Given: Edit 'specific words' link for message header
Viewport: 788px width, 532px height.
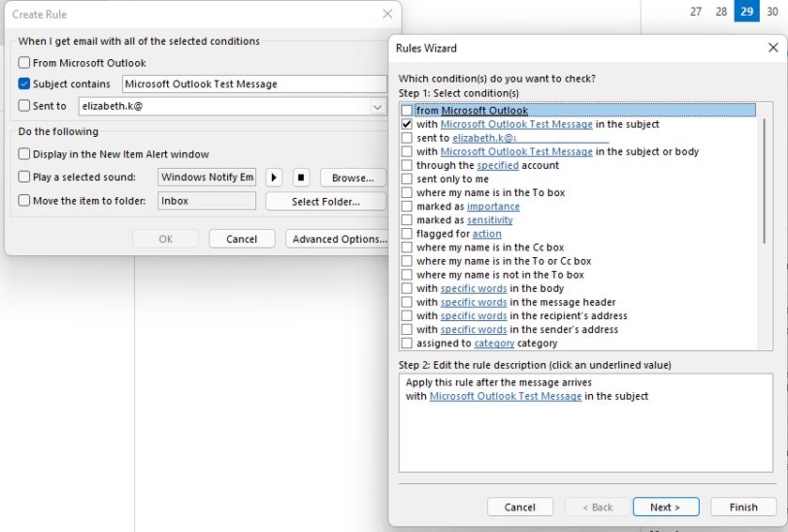Looking at the screenshot, I should point(474,302).
